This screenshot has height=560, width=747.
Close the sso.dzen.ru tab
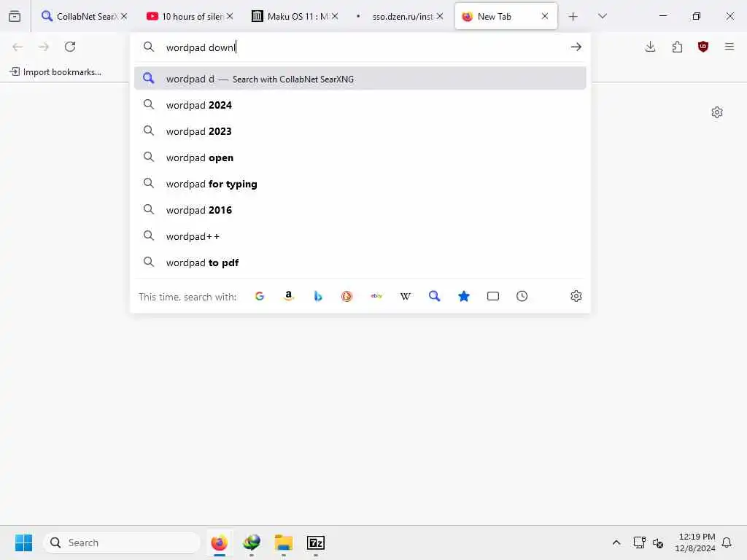click(x=440, y=16)
